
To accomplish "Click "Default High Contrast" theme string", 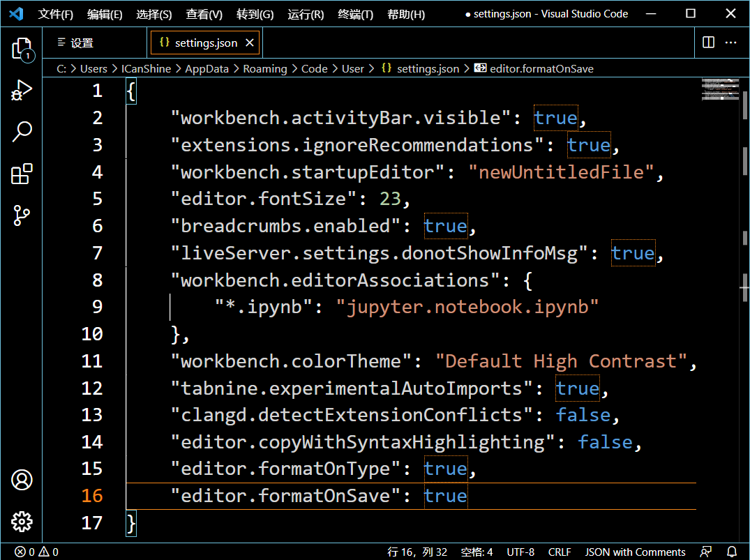I will [x=562, y=361].
